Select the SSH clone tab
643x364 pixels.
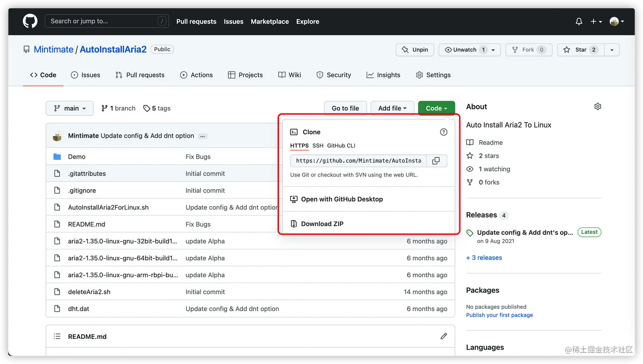click(318, 145)
